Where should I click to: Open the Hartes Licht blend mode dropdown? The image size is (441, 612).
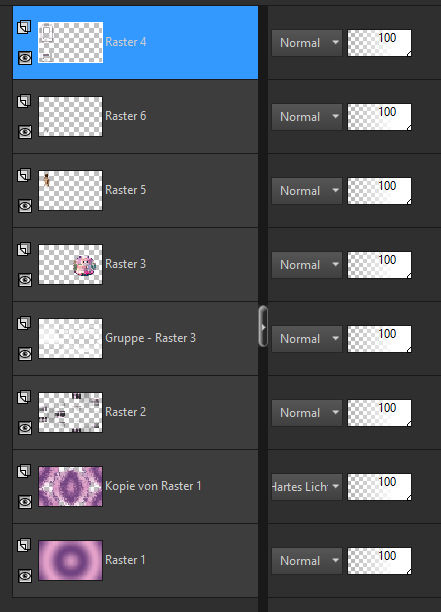[x=307, y=487]
